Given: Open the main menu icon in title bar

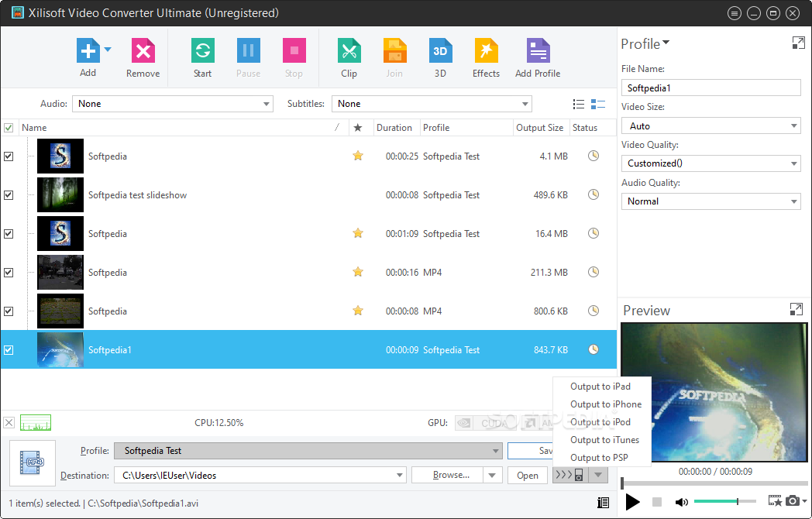Looking at the screenshot, I should (x=735, y=13).
